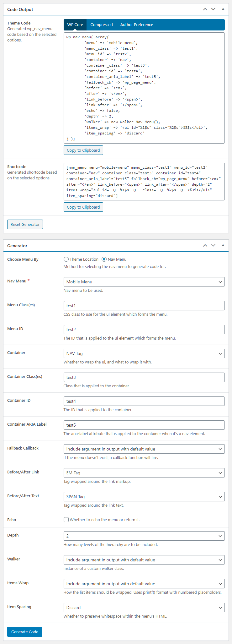
Task: Click inside the wp_nav_menu theme code box
Action: point(144,88)
